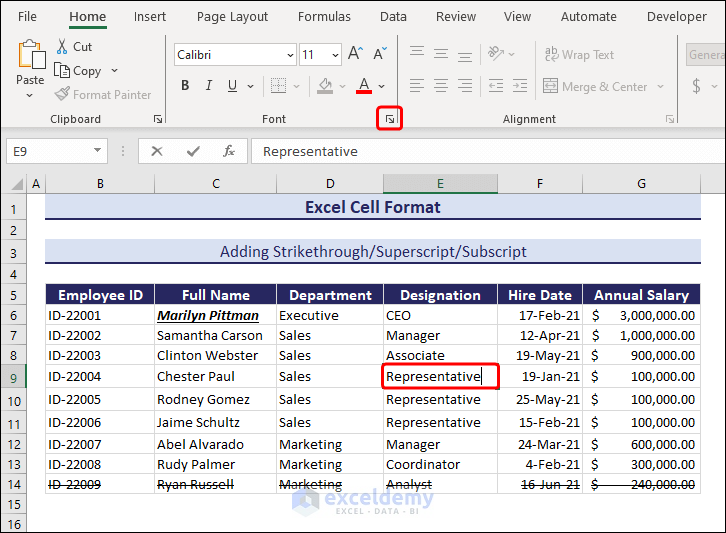Open the Formulas tab
Viewport: 726px width, 533px height.
(x=324, y=16)
